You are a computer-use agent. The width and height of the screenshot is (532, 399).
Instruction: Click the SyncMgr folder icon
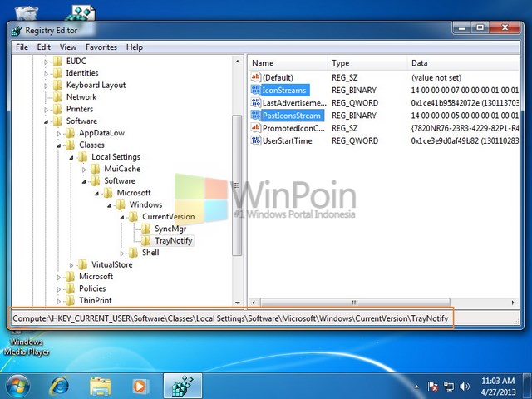pyautogui.click(x=145, y=229)
